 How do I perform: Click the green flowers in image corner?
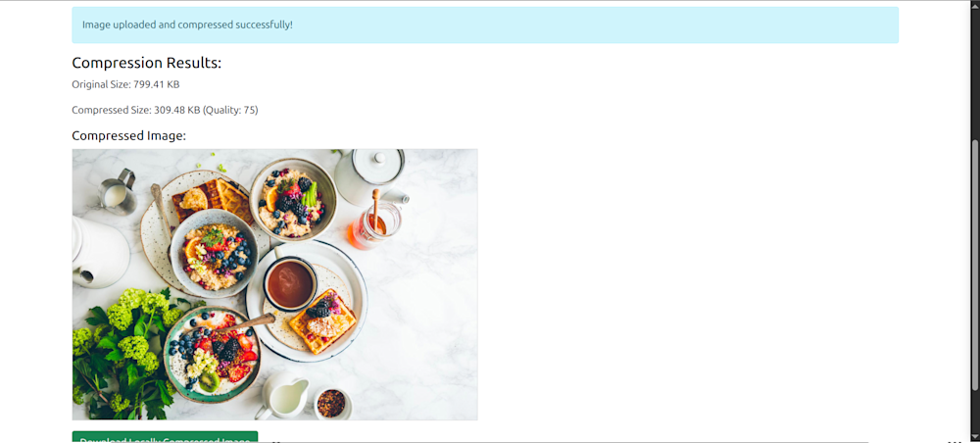(x=122, y=353)
